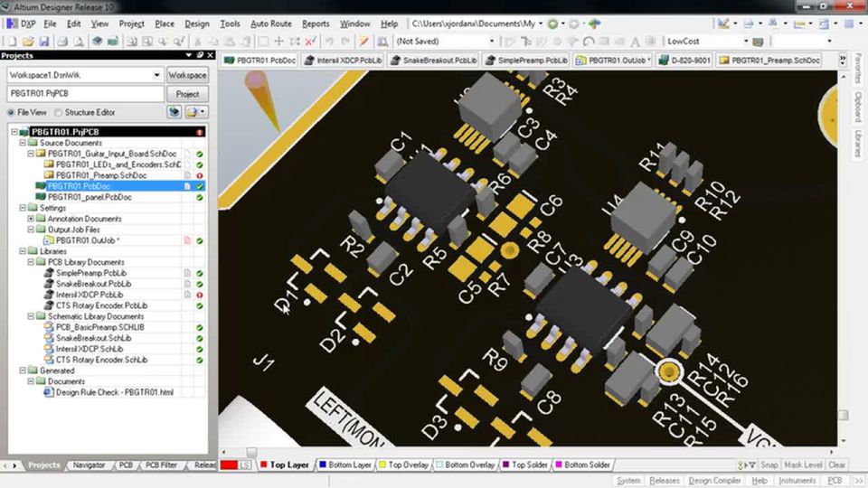
Task: Click the Project button
Action: 187,94
